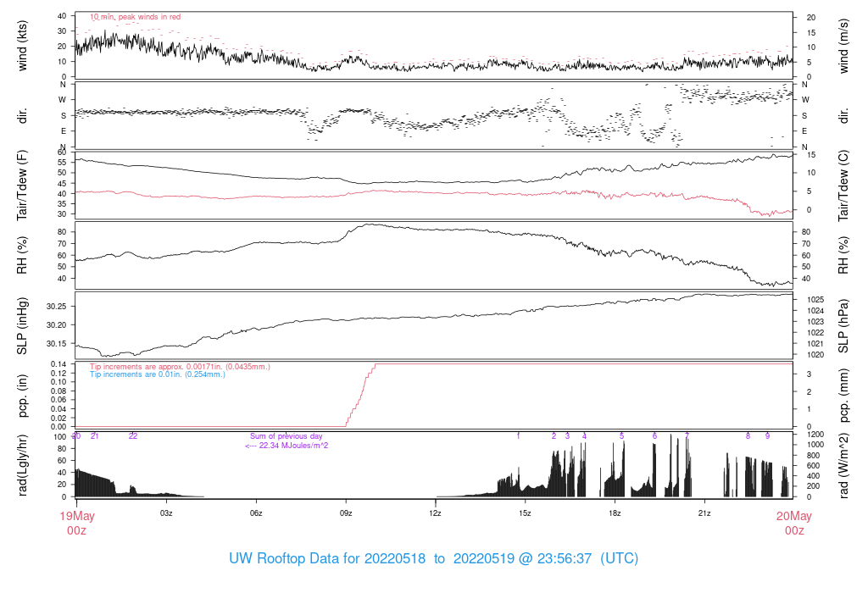Click the '22.34 MJoules/m^2' value text
Screen dimensions: 868x593
coord(287,446)
